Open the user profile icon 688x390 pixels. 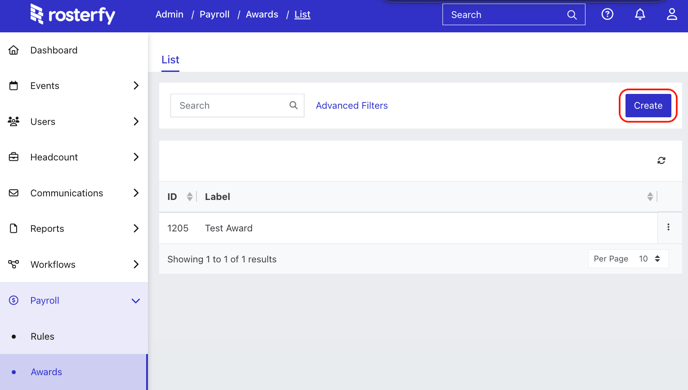click(x=672, y=14)
